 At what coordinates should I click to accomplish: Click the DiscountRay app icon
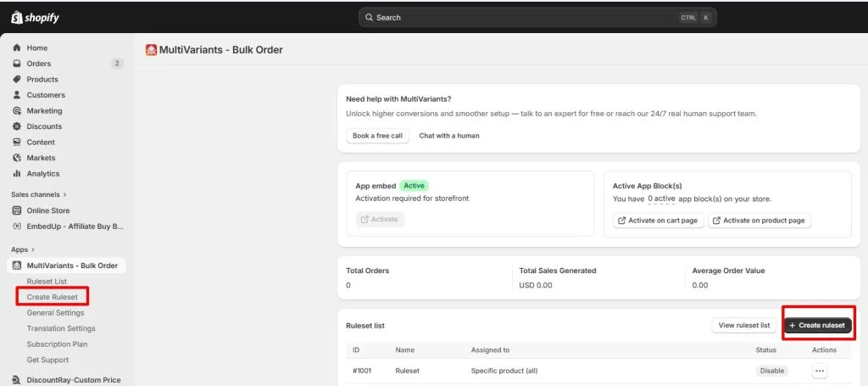tap(17, 380)
